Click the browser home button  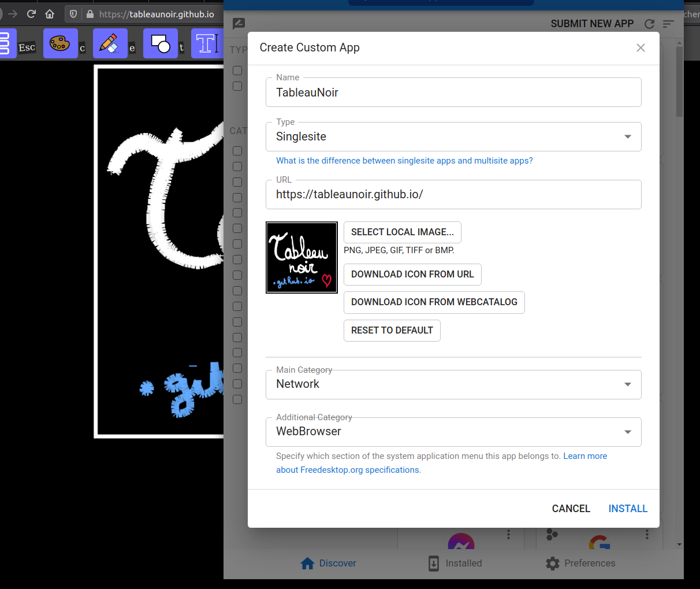(x=50, y=14)
